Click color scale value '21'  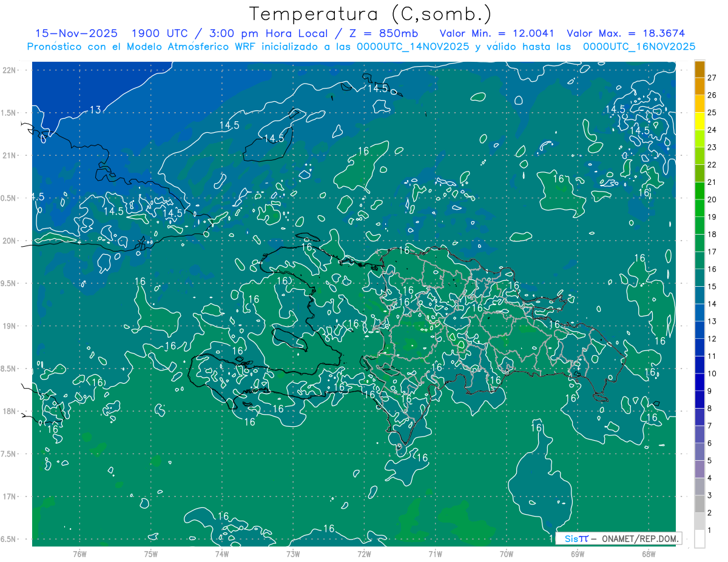(712, 182)
